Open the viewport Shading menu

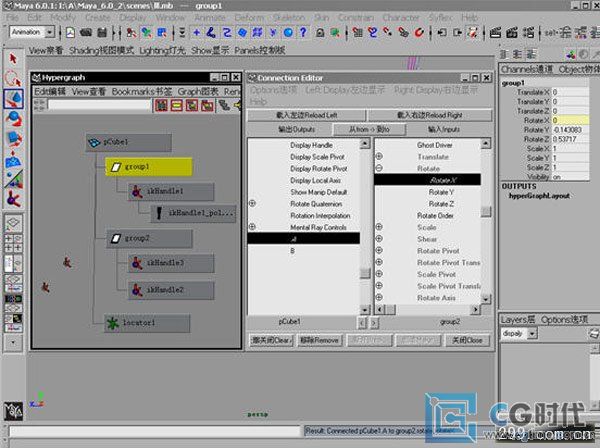point(101,51)
